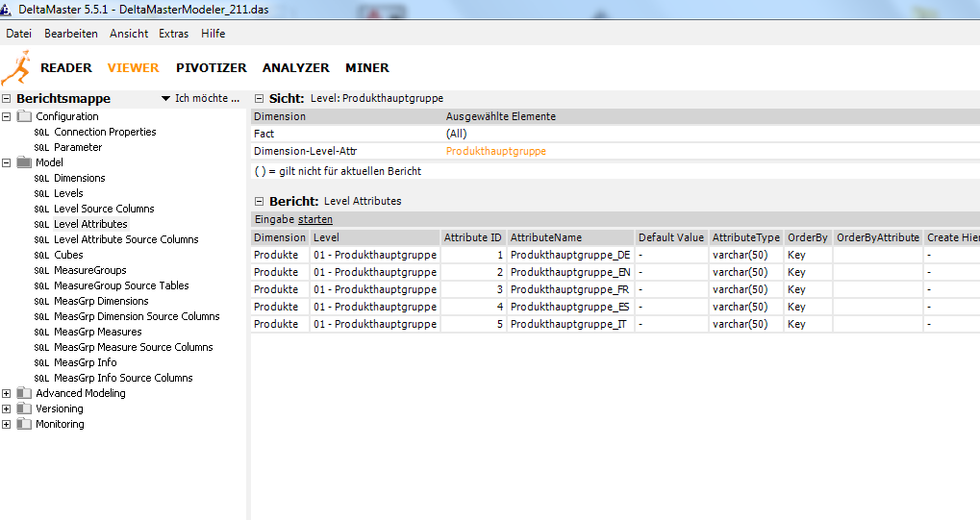Screen dimensions: 980x520
Task: Switch to MINER mode
Action: click(x=367, y=67)
